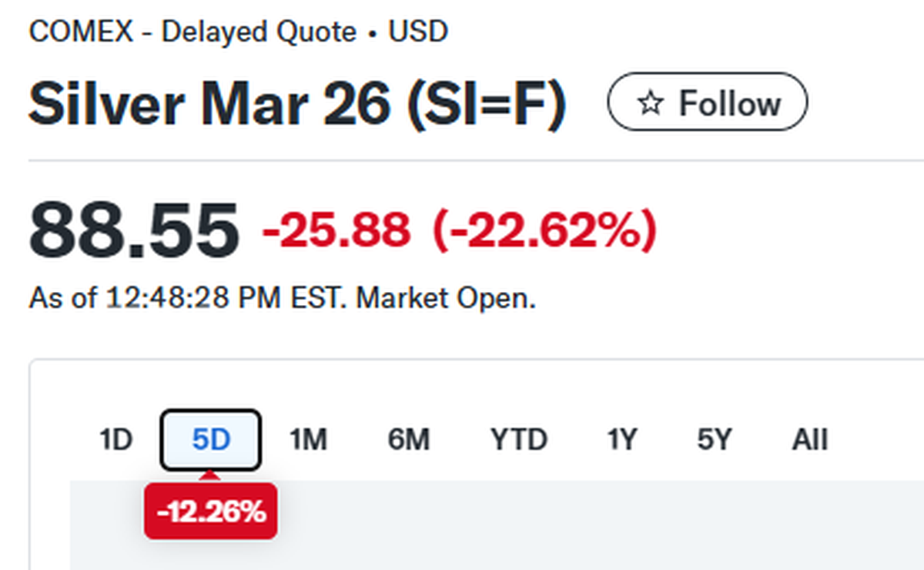Screen dimensions: 924x570
Task: Switch chart range to 1D
Action: [115, 440]
